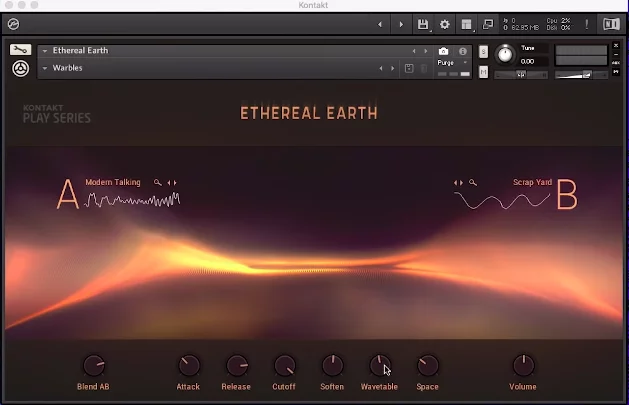Open the settings gear options
This screenshot has width=629, height=405.
point(444,24)
